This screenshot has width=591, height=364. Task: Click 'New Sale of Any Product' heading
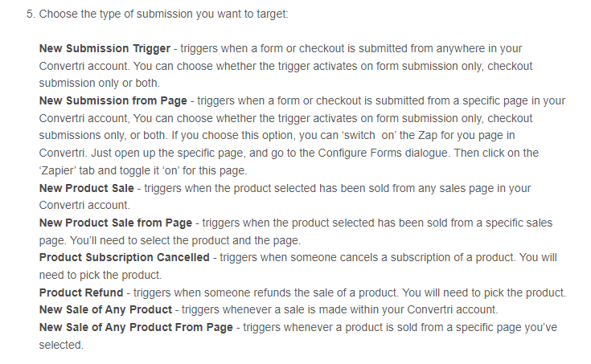(105, 309)
